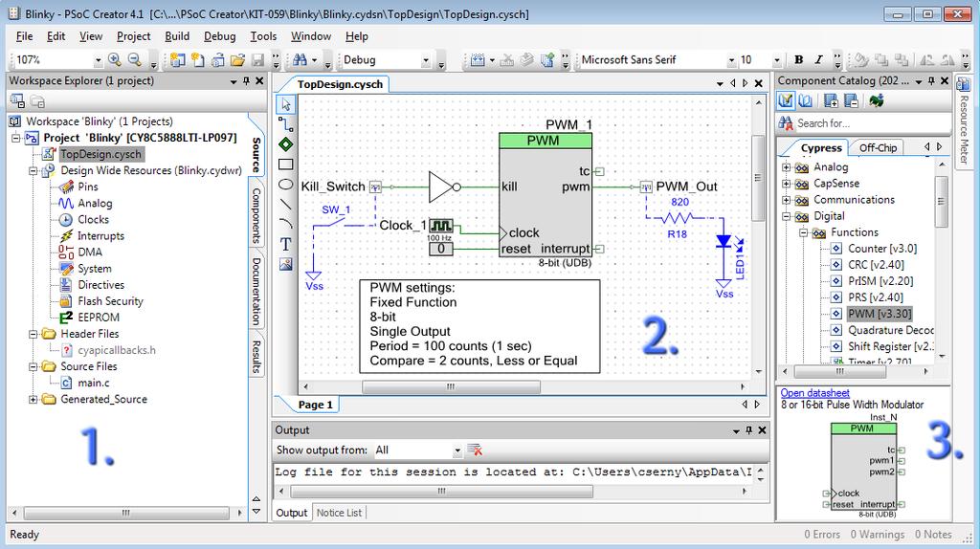This screenshot has height=549, width=980.
Task: Select the rectangle drawing tool
Action: (x=285, y=165)
